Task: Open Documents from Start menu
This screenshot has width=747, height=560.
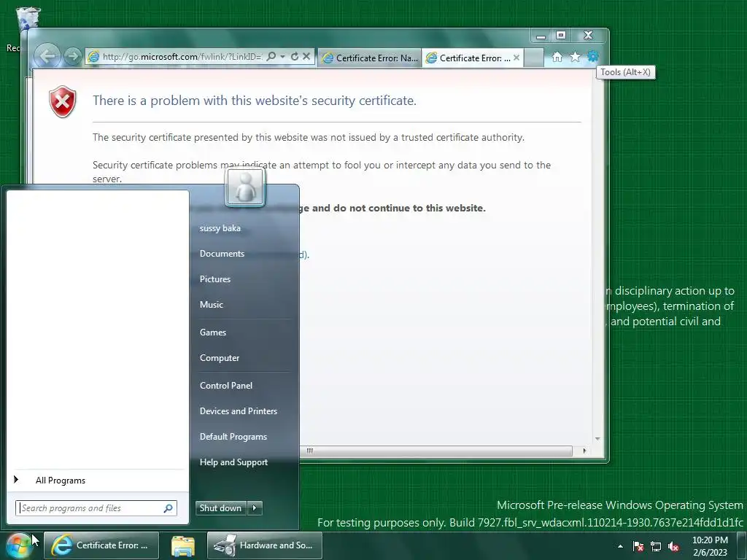Action: click(x=222, y=254)
